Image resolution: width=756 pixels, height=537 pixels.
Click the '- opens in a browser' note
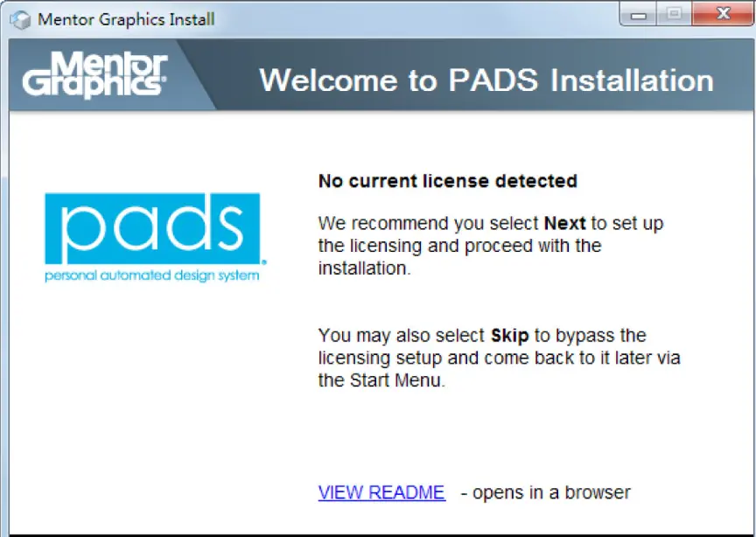click(x=545, y=492)
